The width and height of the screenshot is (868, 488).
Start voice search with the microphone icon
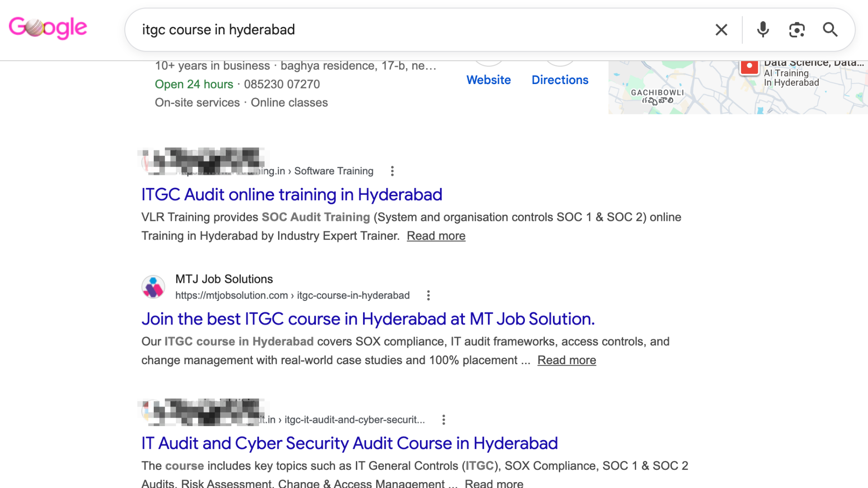coord(763,30)
